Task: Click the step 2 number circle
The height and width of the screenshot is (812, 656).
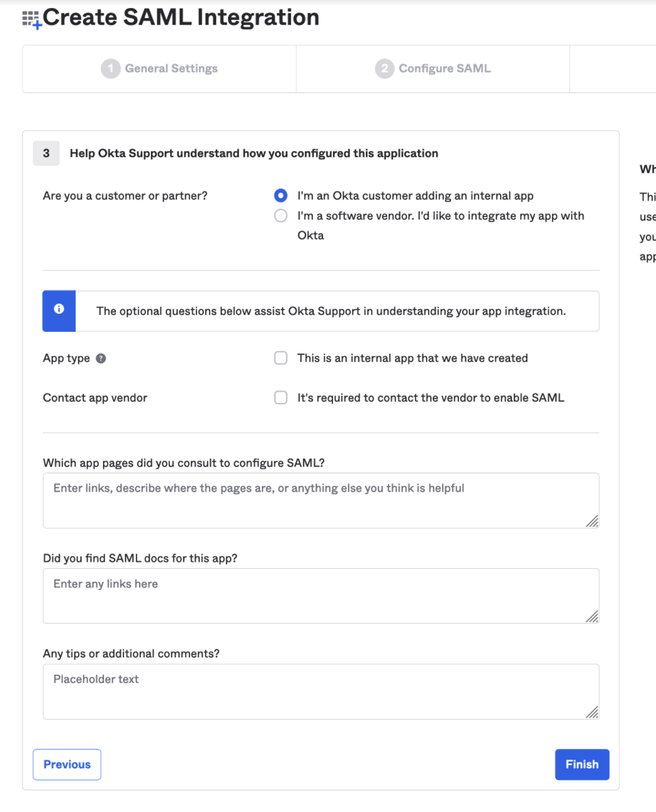Action: 384,69
